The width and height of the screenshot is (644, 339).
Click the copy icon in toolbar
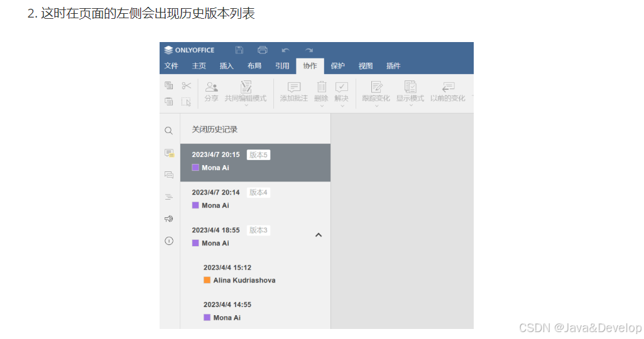169,85
